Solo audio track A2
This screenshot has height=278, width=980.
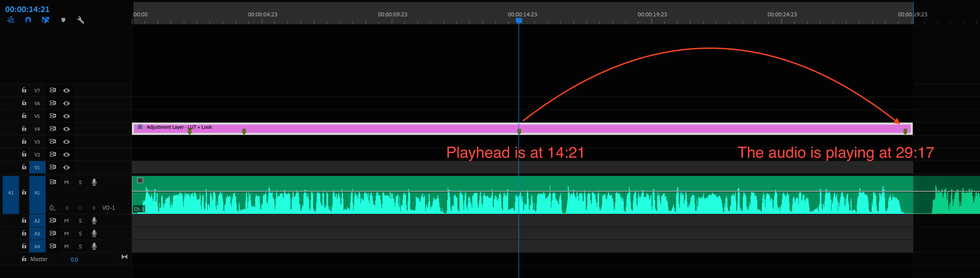[80, 221]
